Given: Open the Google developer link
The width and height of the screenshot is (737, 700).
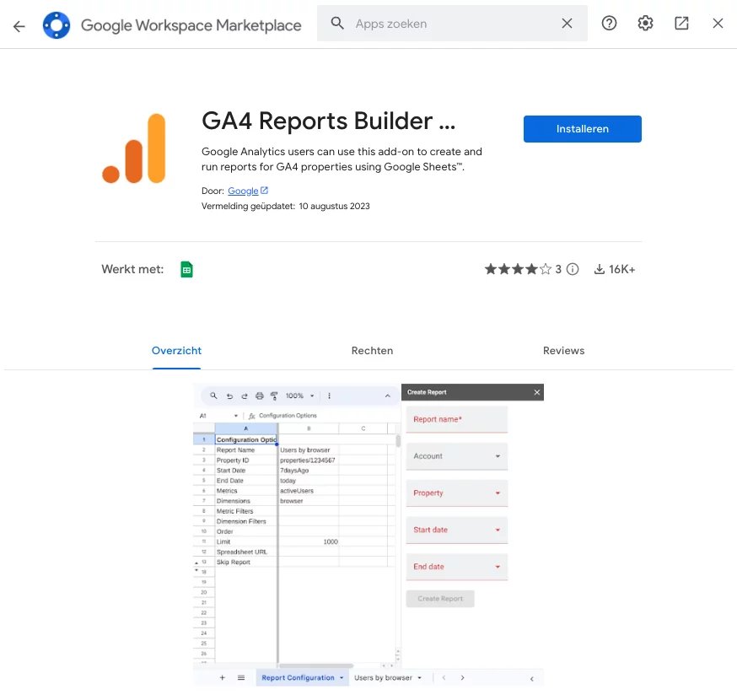Looking at the screenshot, I should point(243,191).
